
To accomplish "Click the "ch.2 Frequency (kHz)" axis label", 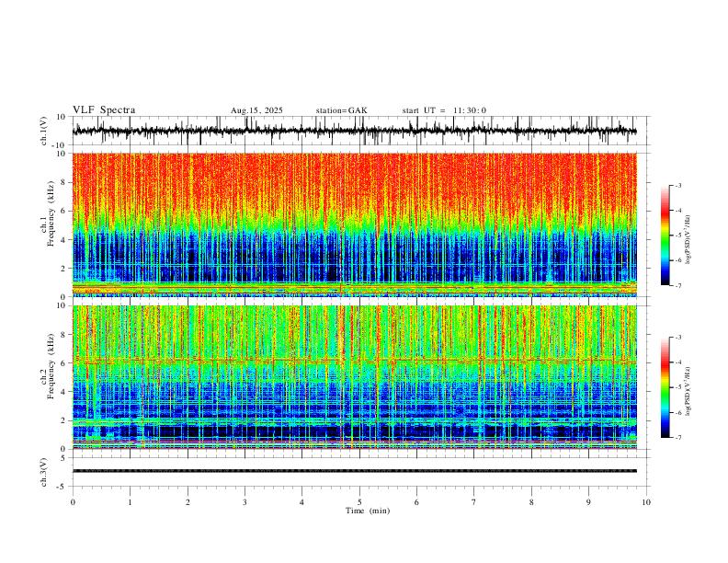I will tap(48, 366).
